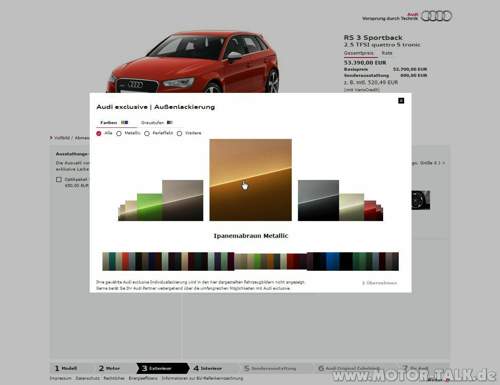This screenshot has height=385, width=500.
Task: Click the Übernehmen link
Action: pos(380,283)
